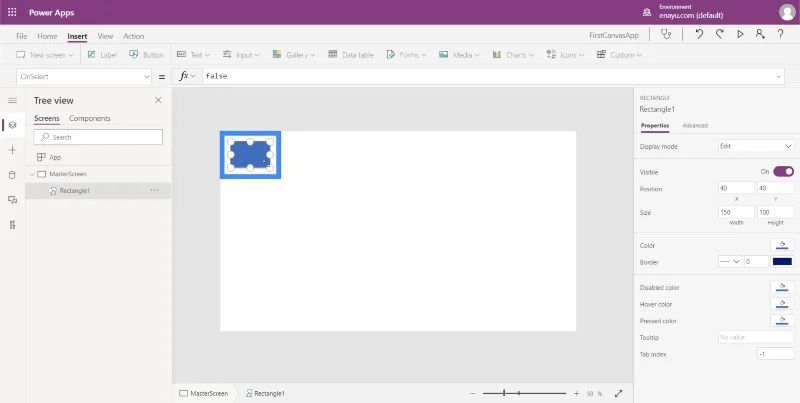Redo the last action
Screen dimensions: 800x403
pyautogui.click(x=719, y=34)
